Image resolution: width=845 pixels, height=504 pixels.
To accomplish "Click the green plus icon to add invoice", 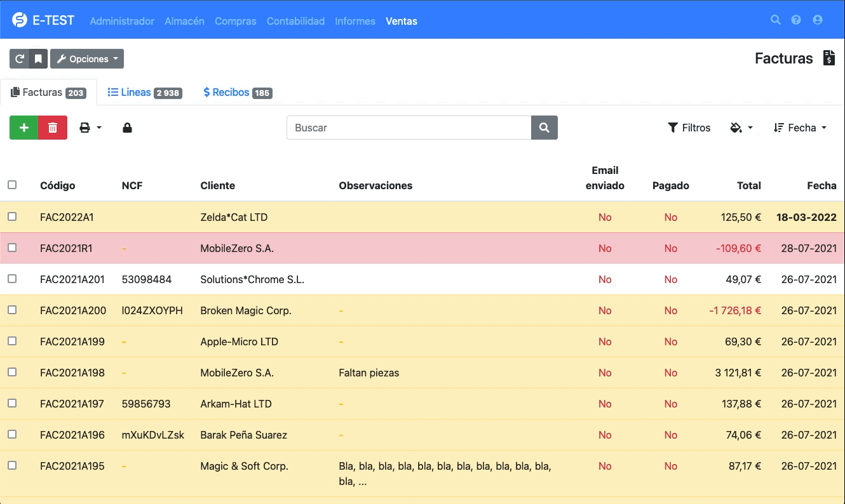I will coord(24,127).
